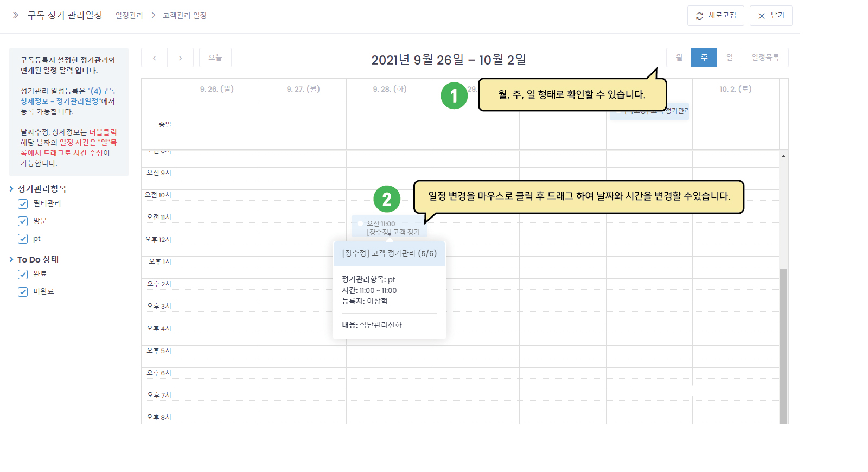Click the 닫기 close button
This screenshot has height=472, width=868.
click(771, 16)
